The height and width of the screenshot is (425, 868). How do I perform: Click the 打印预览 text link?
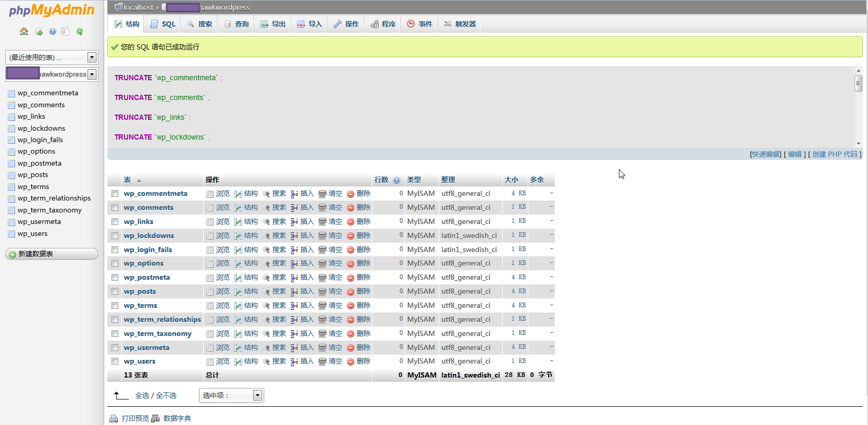coord(135,419)
